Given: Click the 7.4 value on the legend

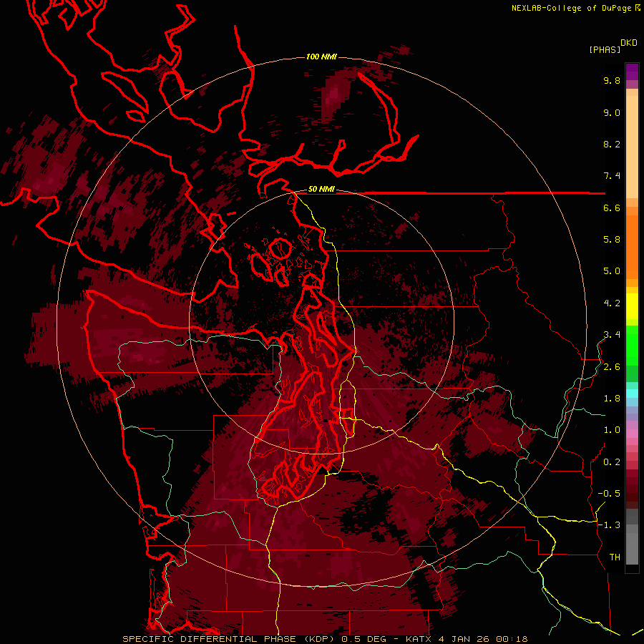Looking at the screenshot, I should [x=612, y=176].
